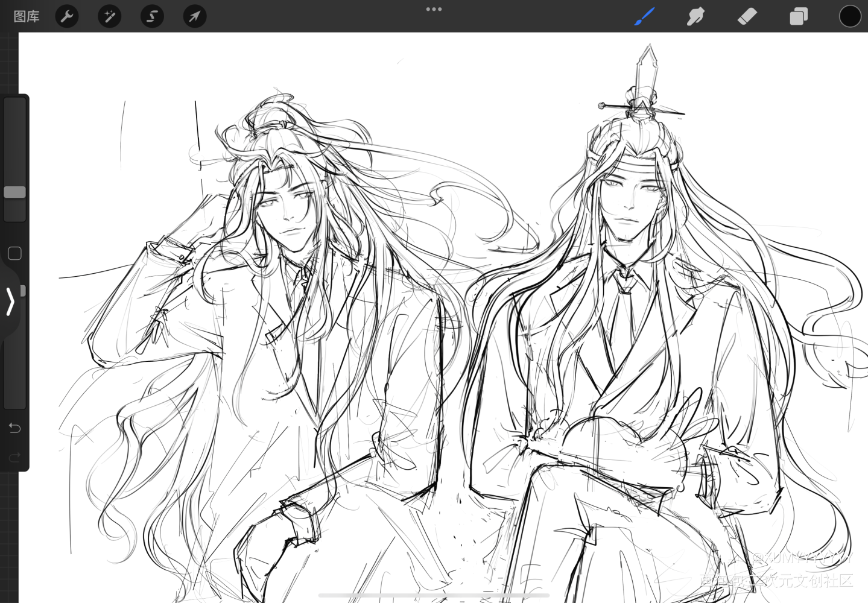This screenshot has width=868, height=603.
Task: Tap the square Modify button in sidebar
Action: (14, 253)
